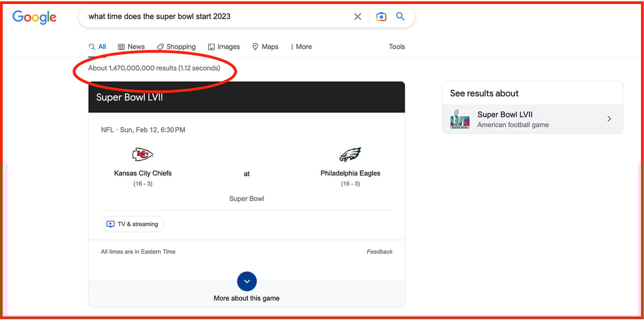Open the More search filters menu
644x320 pixels.
tap(301, 47)
